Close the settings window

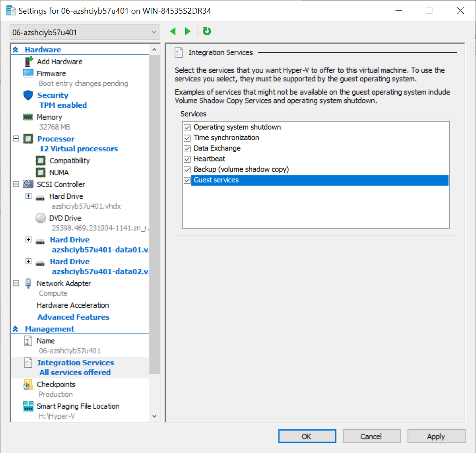pyautogui.click(x=460, y=11)
